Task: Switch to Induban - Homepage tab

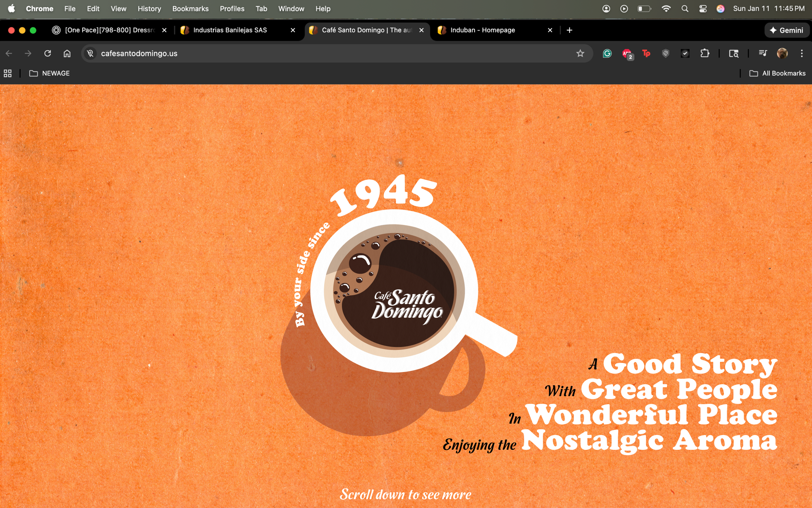Action: click(482, 30)
